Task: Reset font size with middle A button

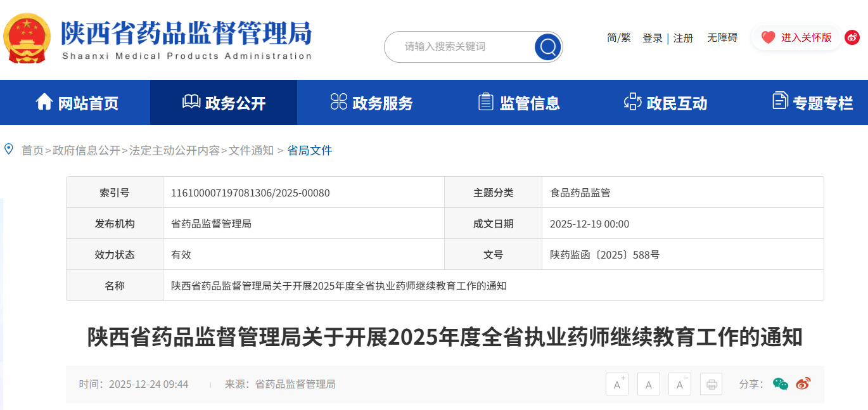Action: click(648, 384)
